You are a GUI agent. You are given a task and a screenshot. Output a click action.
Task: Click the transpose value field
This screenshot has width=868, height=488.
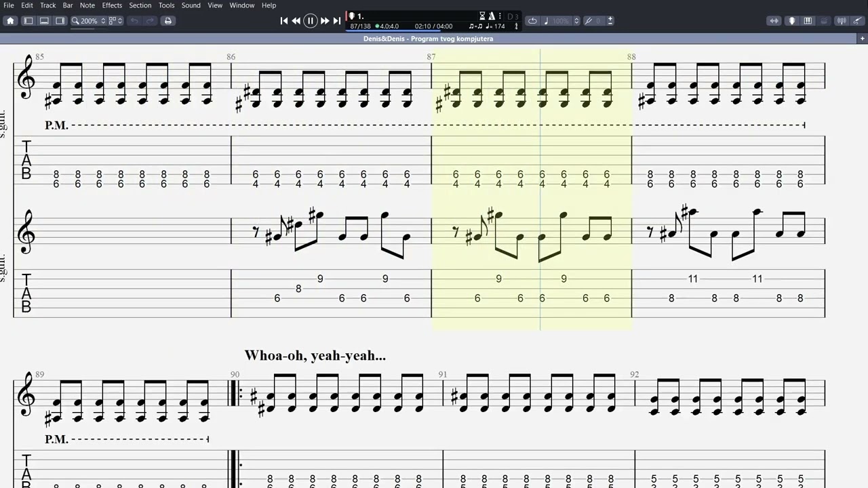[x=599, y=21]
